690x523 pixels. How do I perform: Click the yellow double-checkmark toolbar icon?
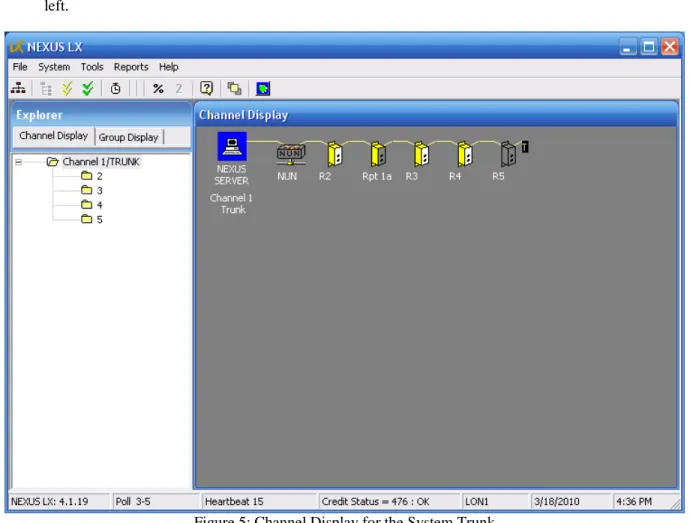[67, 88]
